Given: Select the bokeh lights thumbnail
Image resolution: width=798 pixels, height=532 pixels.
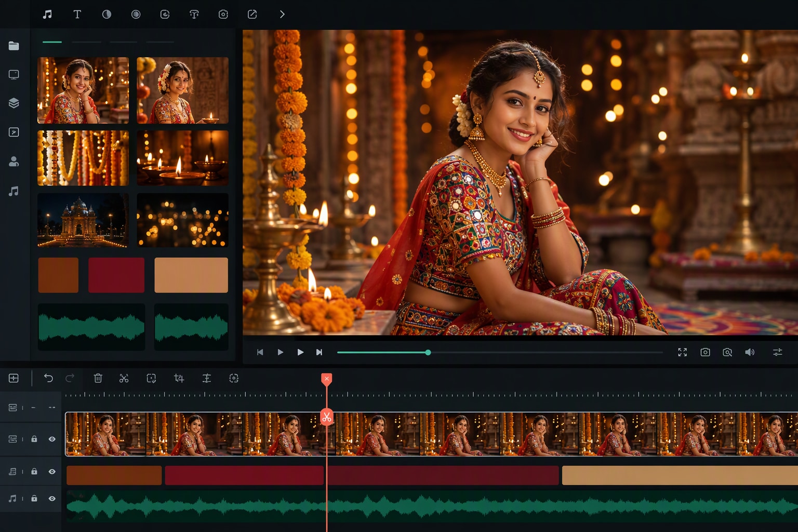Looking at the screenshot, I should click(x=182, y=220).
